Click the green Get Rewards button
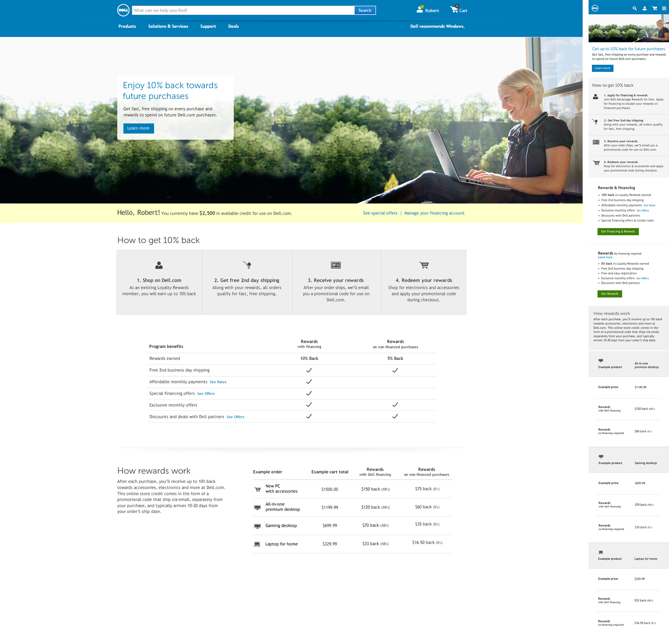 click(x=610, y=294)
